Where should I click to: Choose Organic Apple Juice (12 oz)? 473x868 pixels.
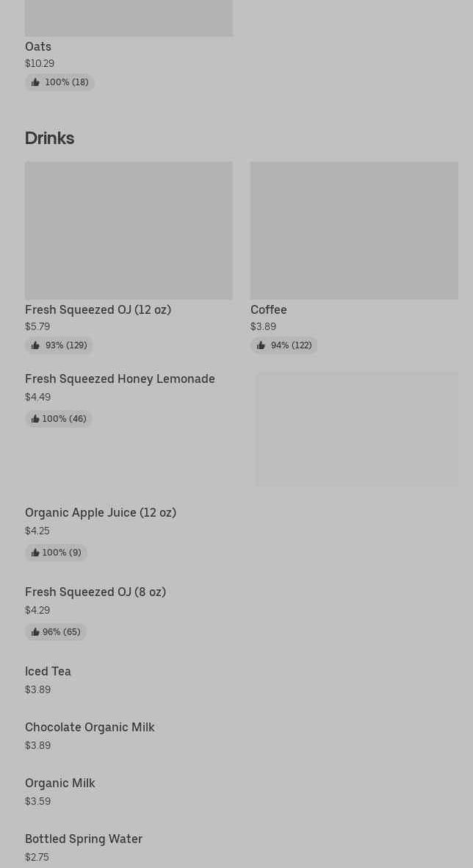click(x=101, y=512)
